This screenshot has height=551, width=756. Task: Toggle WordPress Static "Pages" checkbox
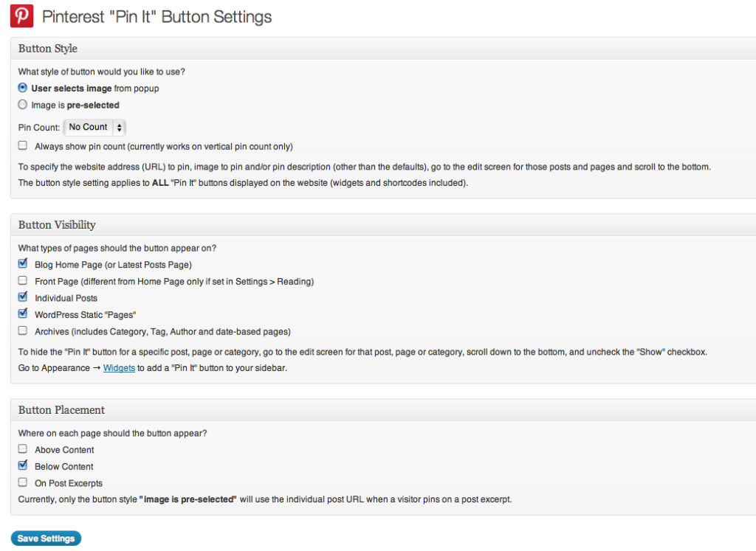[x=23, y=313]
